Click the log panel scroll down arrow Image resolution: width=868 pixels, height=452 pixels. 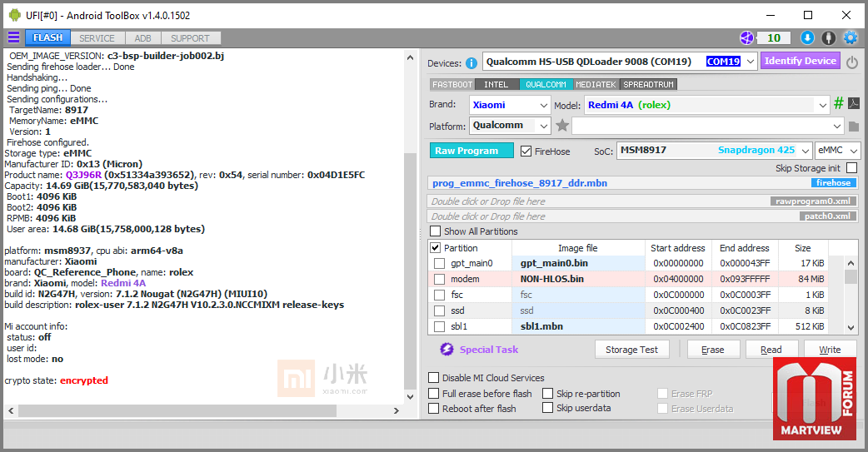point(410,397)
